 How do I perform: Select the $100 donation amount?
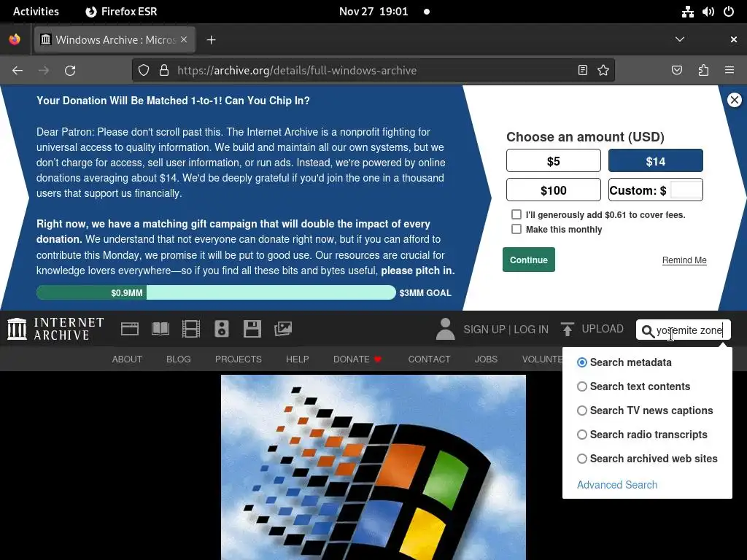(x=554, y=190)
